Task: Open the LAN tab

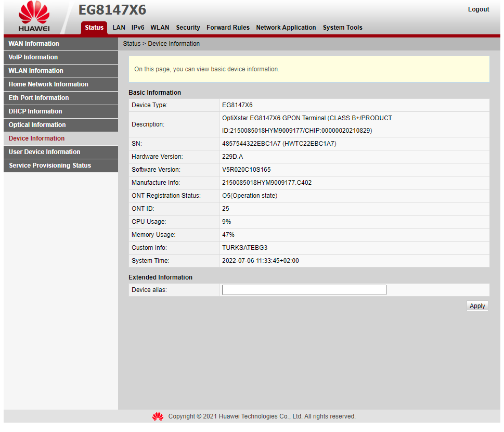Action: pyautogui.click(x=119, y=28)
